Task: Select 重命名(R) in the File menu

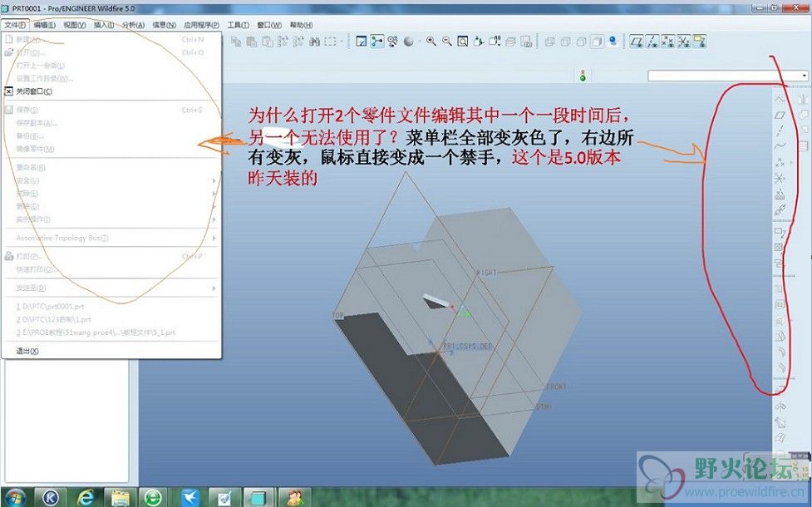Action: point(111,167)
